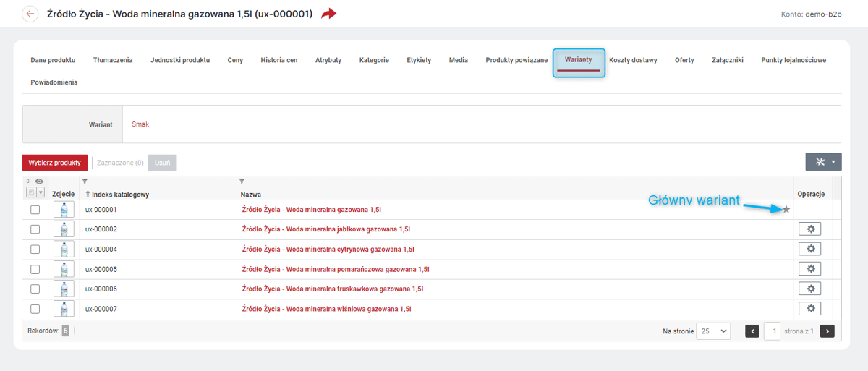Click the ux-000007 catalog index cell

tap(101, 309)
